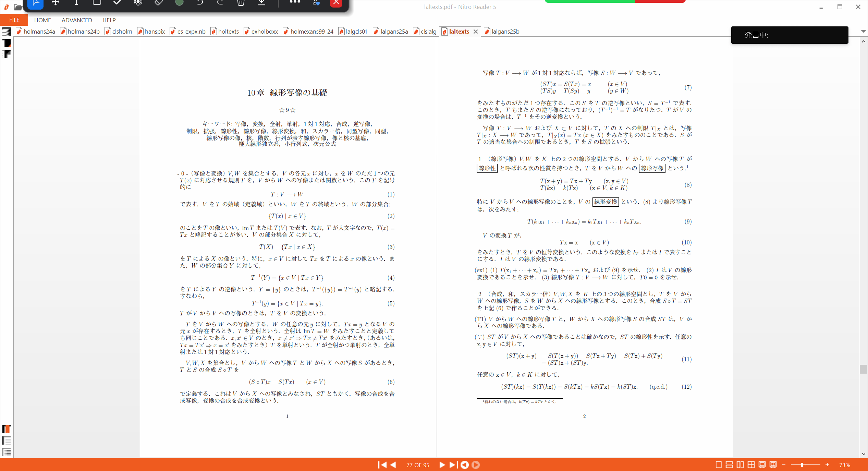Enter full screen monitor view
This screenshot has height=471, width=868.
pyautogui.click(x=762, y=465)
